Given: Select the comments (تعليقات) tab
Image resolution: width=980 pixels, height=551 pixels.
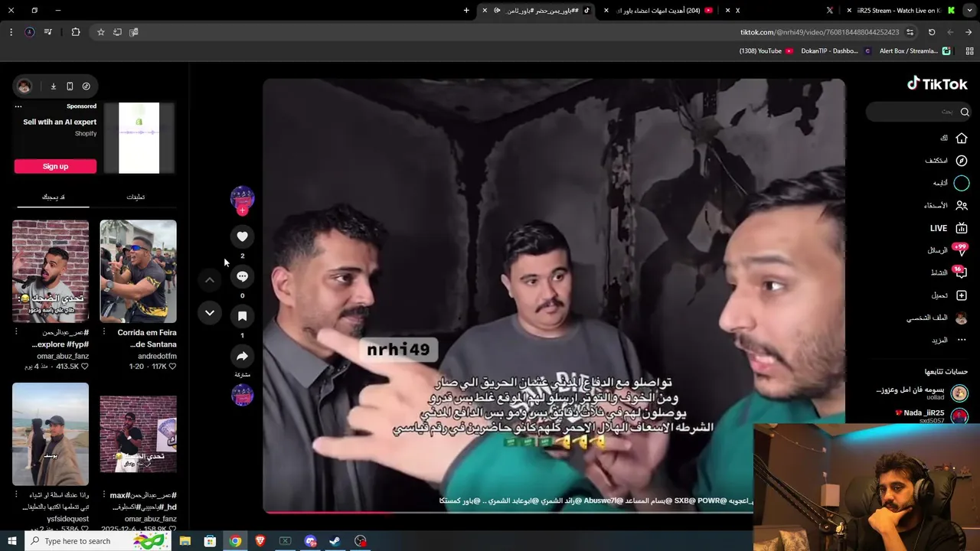Looking at the screenshot, I should tap(136, 197).
